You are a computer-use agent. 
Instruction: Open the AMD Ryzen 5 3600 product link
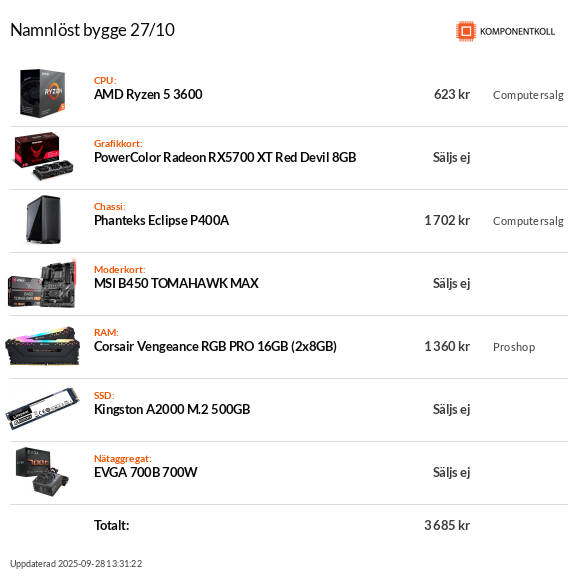pyautogui.click(x=148, y=95)
